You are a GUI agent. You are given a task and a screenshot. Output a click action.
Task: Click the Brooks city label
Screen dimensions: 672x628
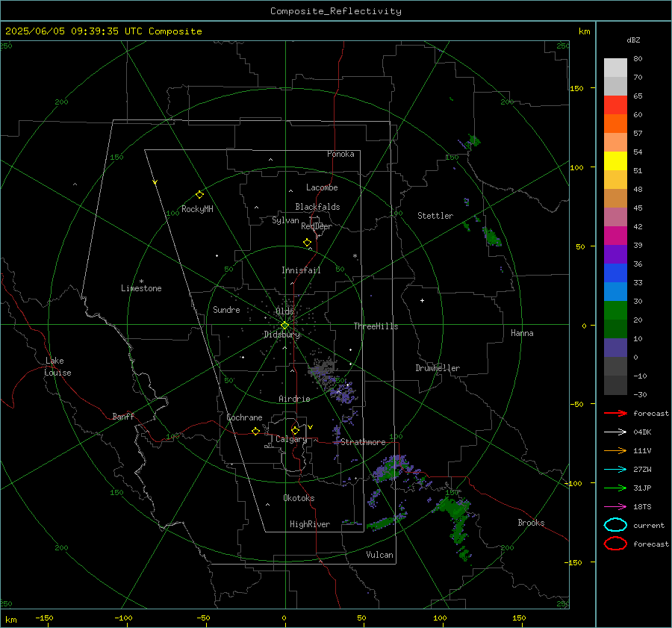tap(531, 523)
